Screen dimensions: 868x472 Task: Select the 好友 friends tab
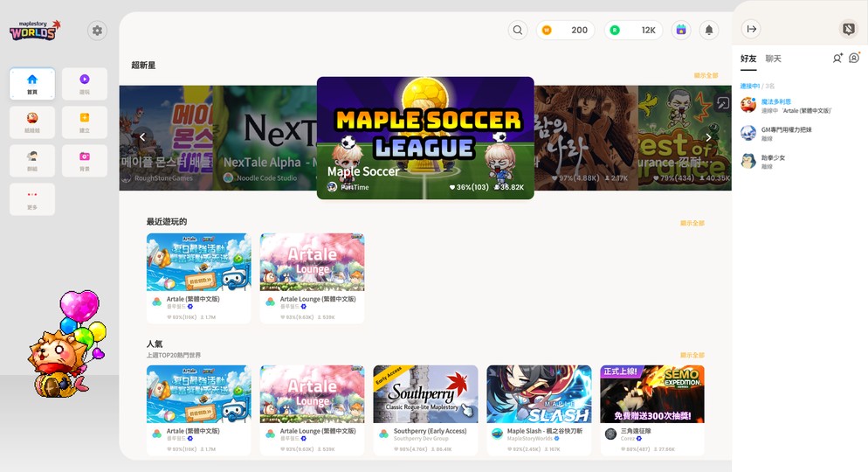click(748, 59)
